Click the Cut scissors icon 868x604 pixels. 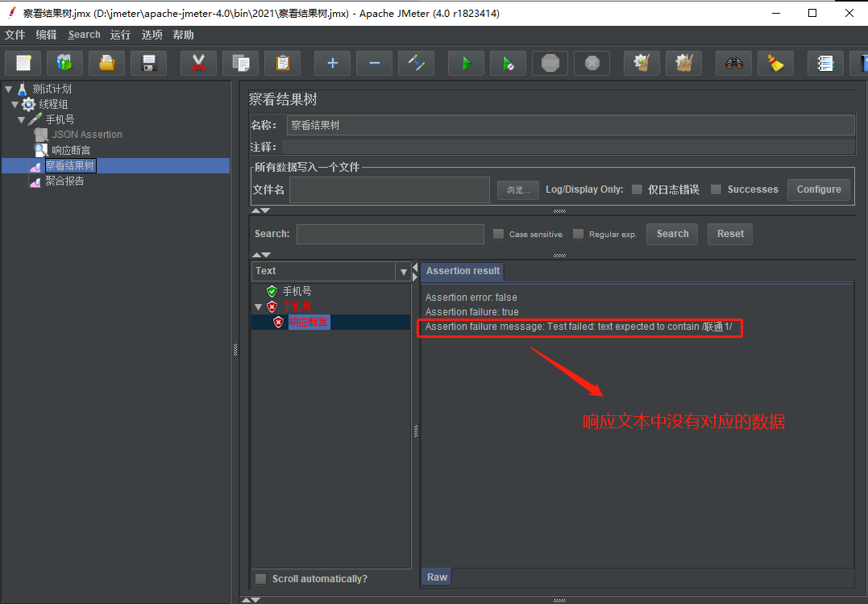(198, 63)
